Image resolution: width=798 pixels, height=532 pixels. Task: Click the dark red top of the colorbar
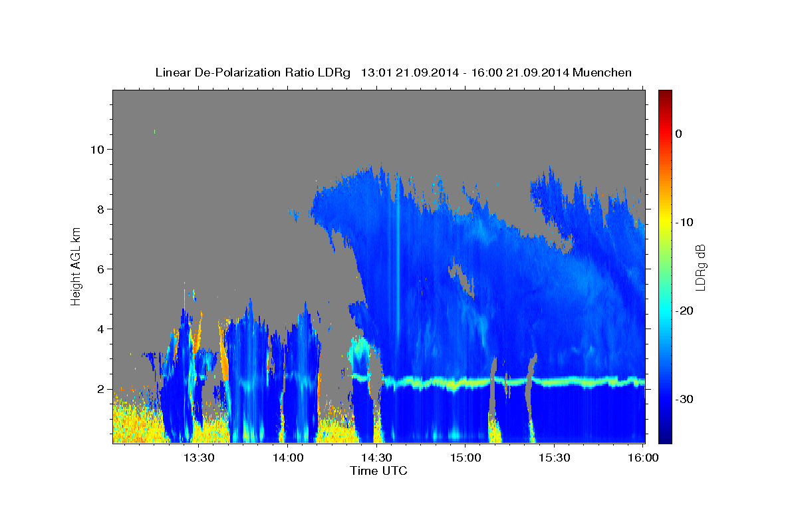point(665,95)
